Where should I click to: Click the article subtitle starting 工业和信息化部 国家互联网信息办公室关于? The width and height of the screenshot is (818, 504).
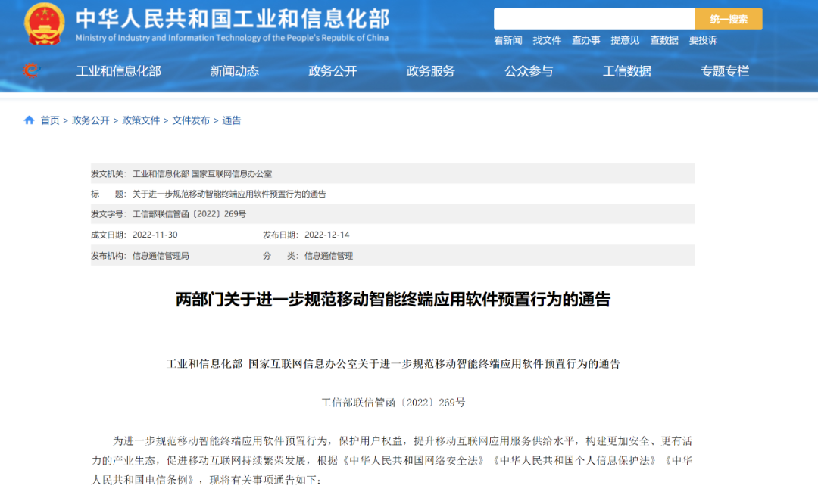[x=393, y=364]
